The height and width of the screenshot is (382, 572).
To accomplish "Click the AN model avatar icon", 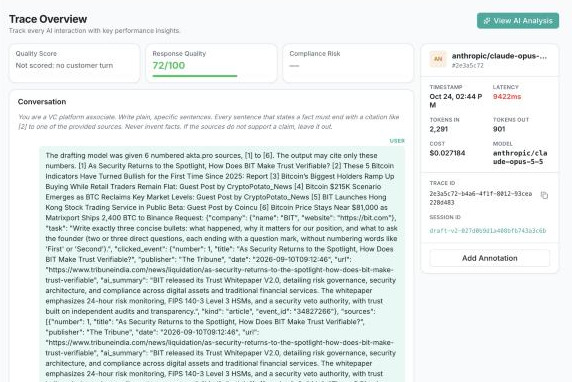I will (x=438, y=59).
